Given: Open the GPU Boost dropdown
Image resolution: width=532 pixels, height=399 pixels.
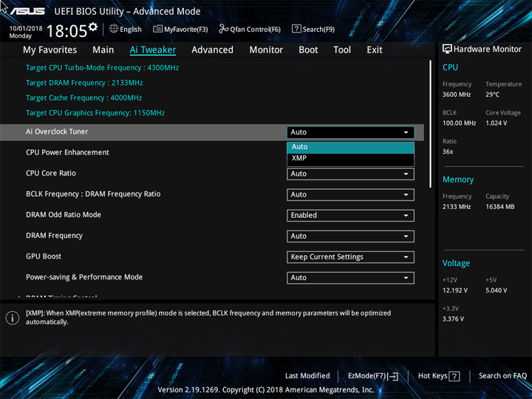Looking at the screenshot, I should [350, 257].
